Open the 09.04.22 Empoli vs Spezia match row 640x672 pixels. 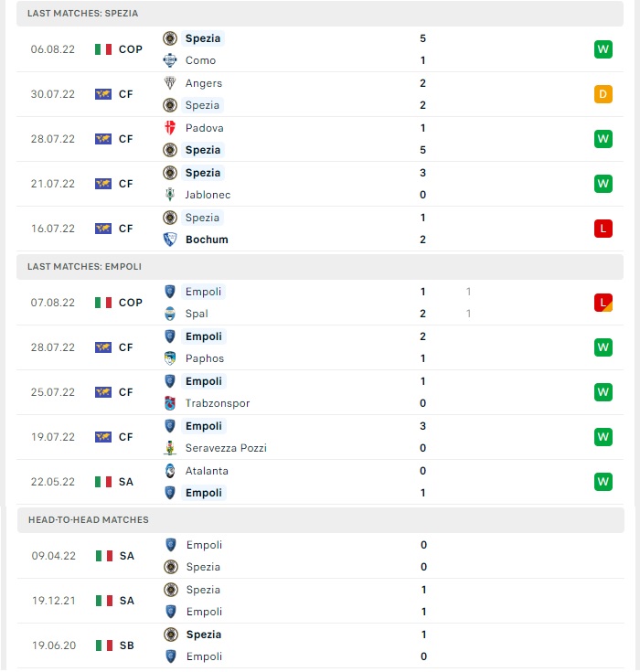(321, 556)
